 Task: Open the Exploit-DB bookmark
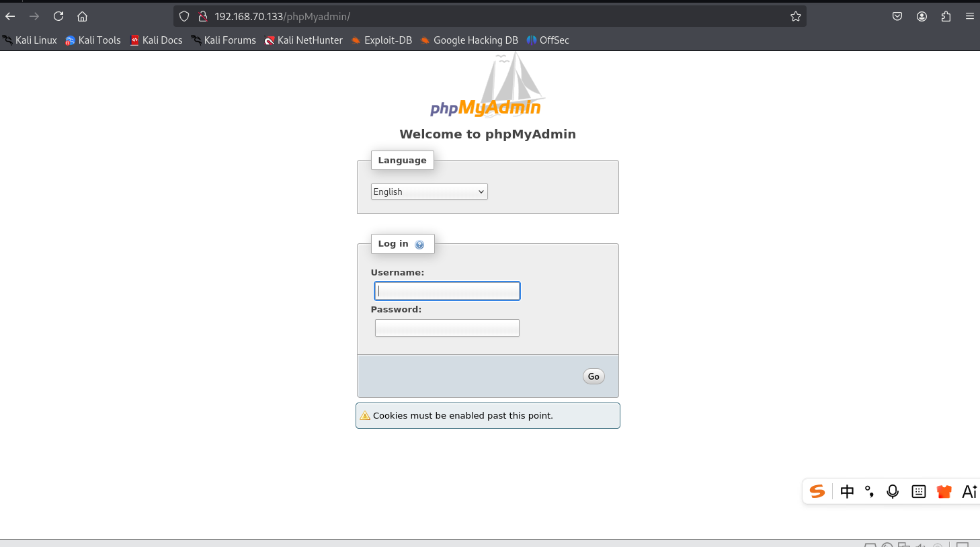(x=381, y=40)
